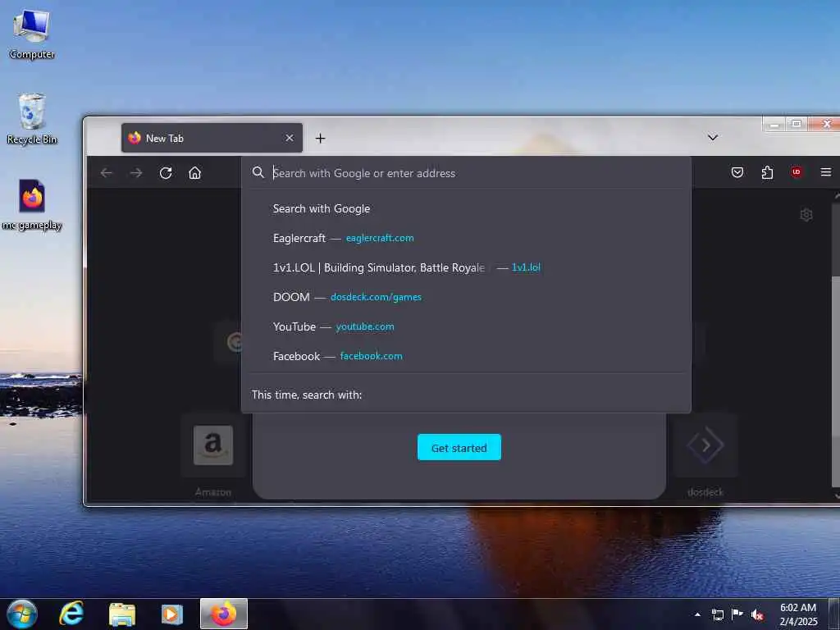Image resolution: width=840 pixels, height=630 pixels.
Task: Open the 1v1.LOL Building Simulator suggestion
Action: (466, 267)
